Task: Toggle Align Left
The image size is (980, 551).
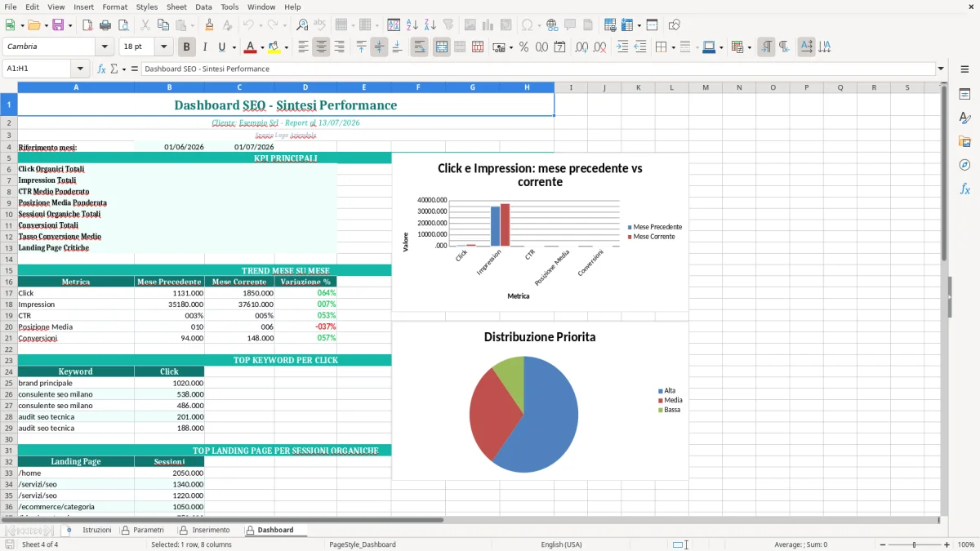Action: [x=304, y=47]
